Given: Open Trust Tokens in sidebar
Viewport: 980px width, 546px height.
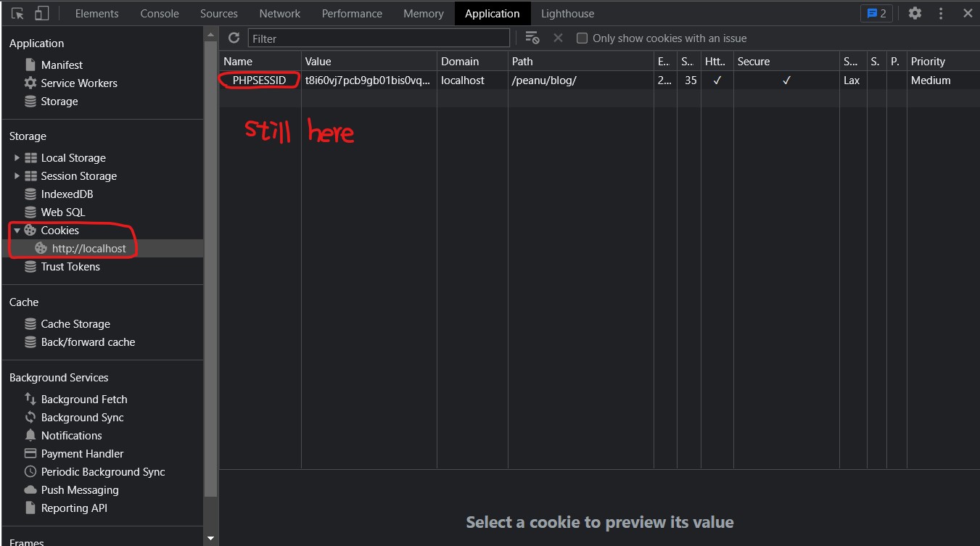Looking at the screenshot, I should coord(70,266).
